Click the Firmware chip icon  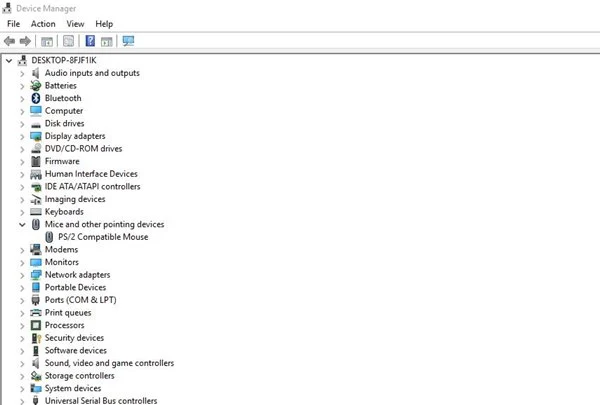pos(36,161)
